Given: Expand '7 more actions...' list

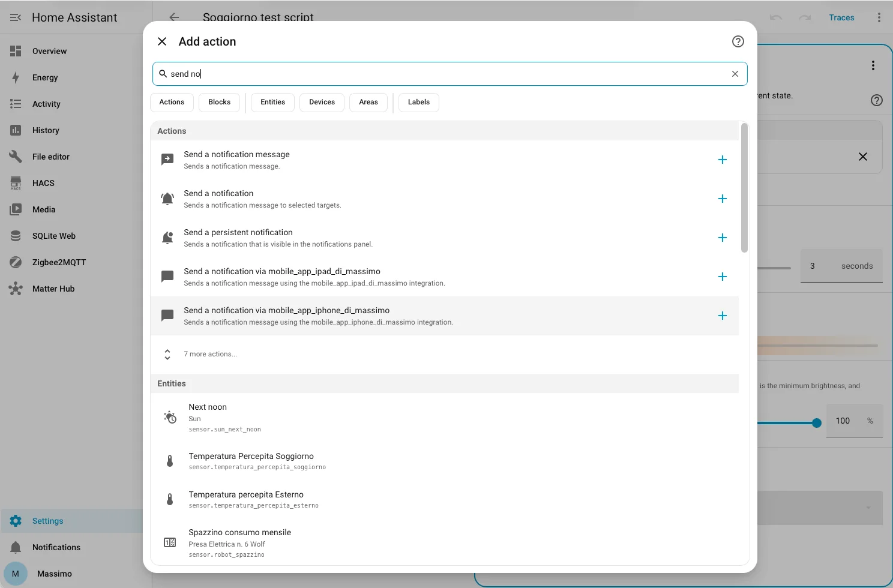Looking at the screenshot, I should tap(444, 355).
